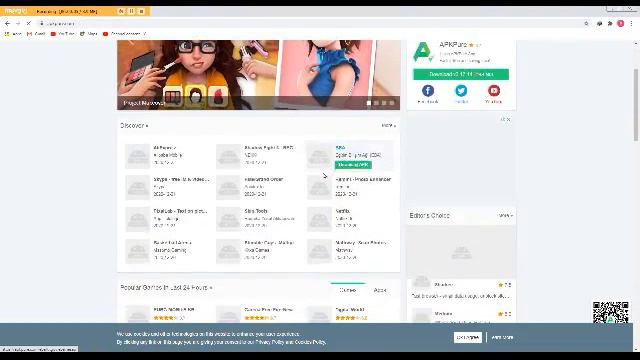Click the Editor's Choice featured image
Screen dimensions: 640x360
(461, 252)
